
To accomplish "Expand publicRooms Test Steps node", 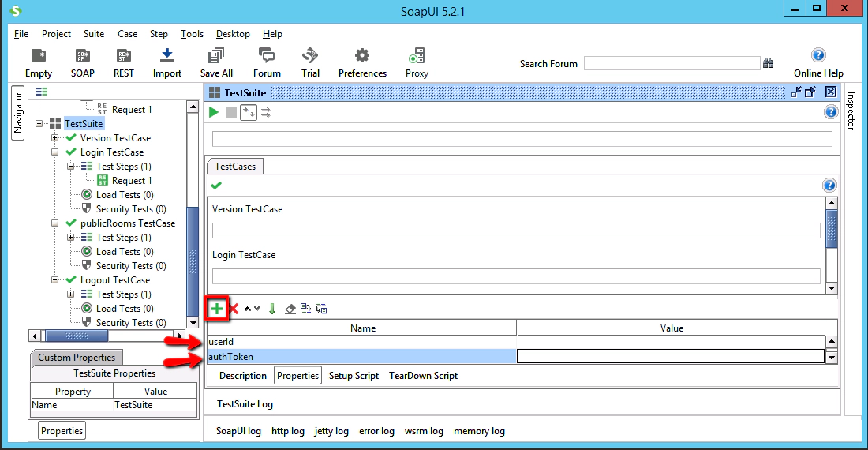I will coord(71,238).
